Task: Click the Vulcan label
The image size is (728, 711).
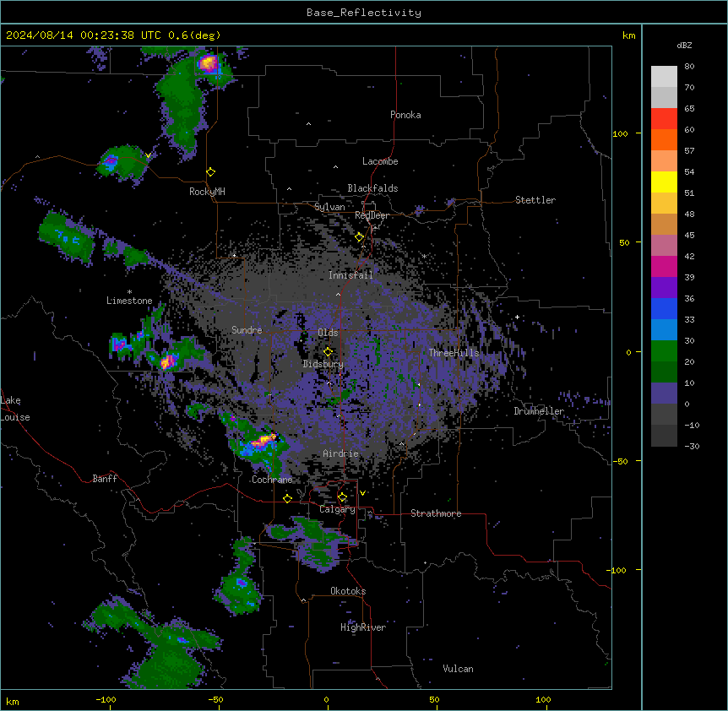Action: [459, 669]
